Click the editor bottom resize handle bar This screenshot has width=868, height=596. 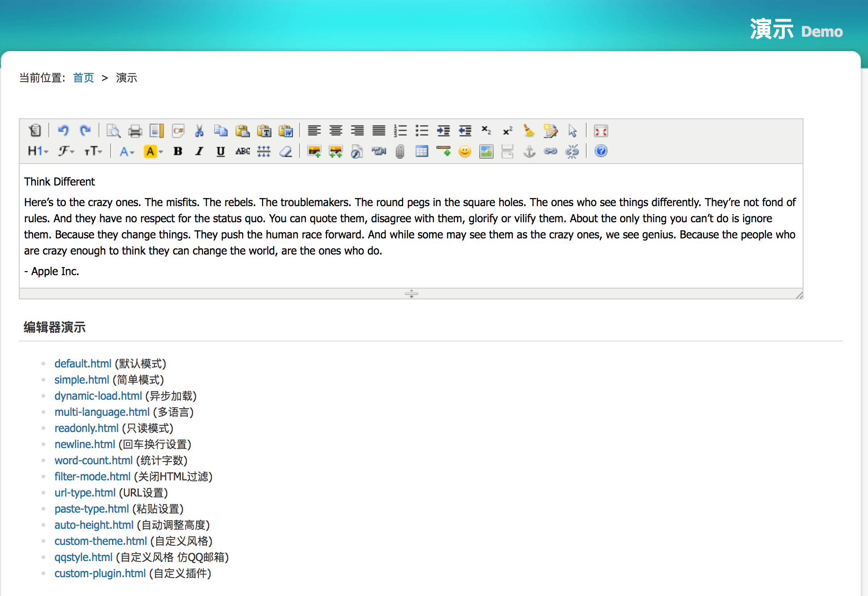click(x=411, y=294)
